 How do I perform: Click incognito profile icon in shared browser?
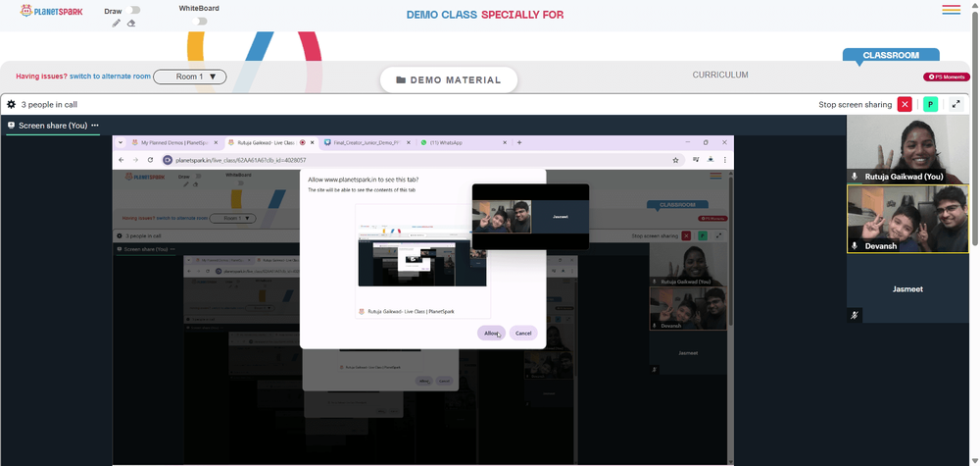(711, 160)
